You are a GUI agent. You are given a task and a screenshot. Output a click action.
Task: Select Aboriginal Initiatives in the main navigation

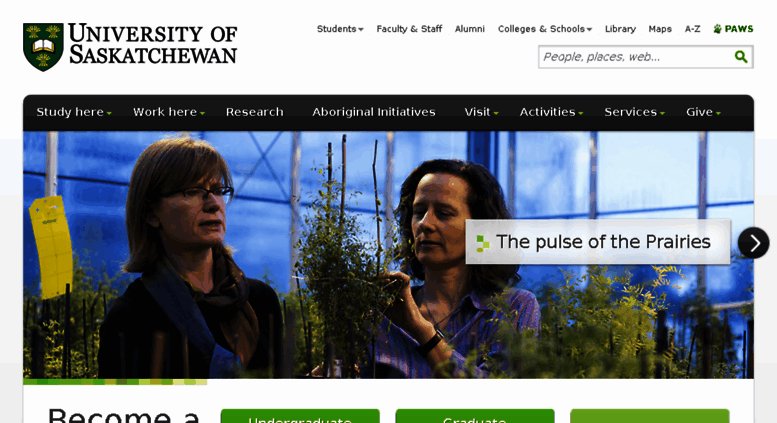374,112
